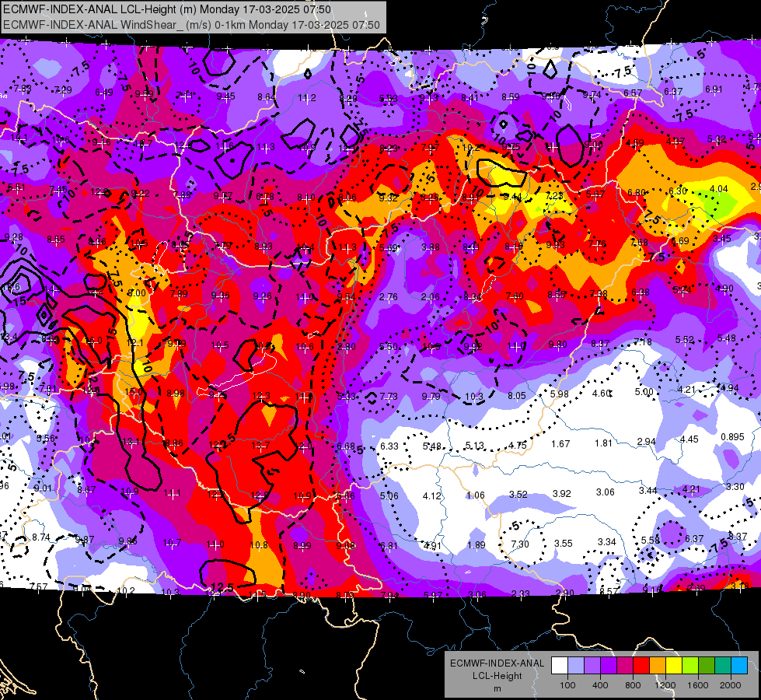Click the wind shear value 5.00
This screenshot has width=761, height=700.
pos(644,391)
